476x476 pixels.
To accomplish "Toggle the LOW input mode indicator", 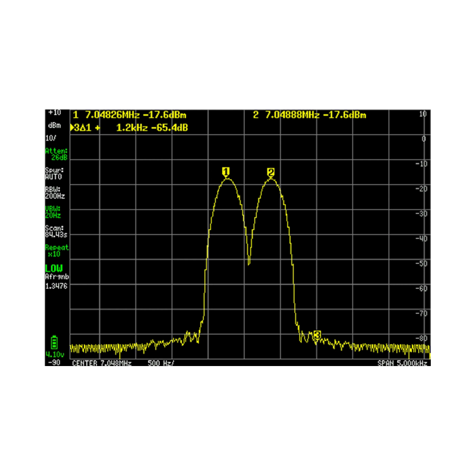I will tap(54, 268).
